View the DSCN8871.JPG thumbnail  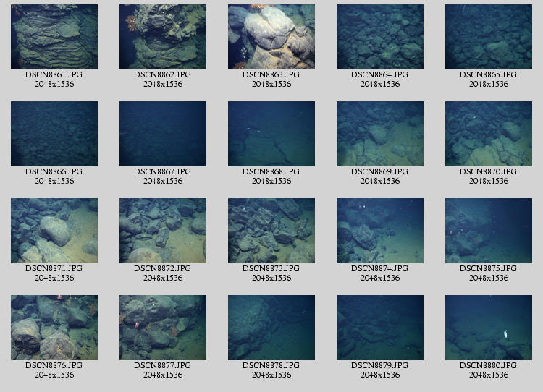coord(54,231)
